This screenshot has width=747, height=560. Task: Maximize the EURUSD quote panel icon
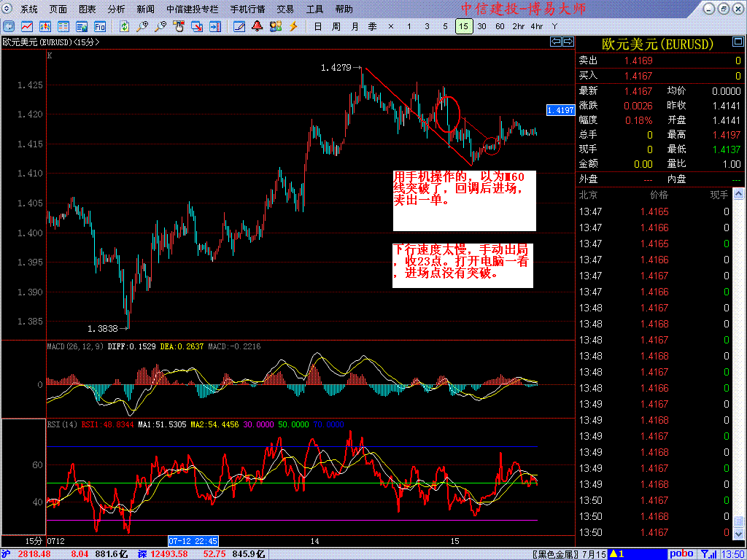(738, 42)
